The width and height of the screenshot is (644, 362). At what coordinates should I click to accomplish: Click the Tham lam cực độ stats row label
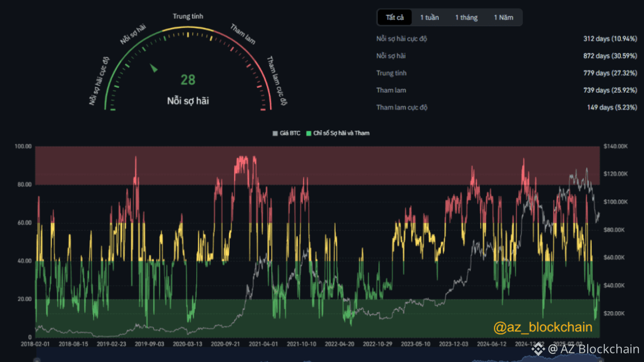401,107
